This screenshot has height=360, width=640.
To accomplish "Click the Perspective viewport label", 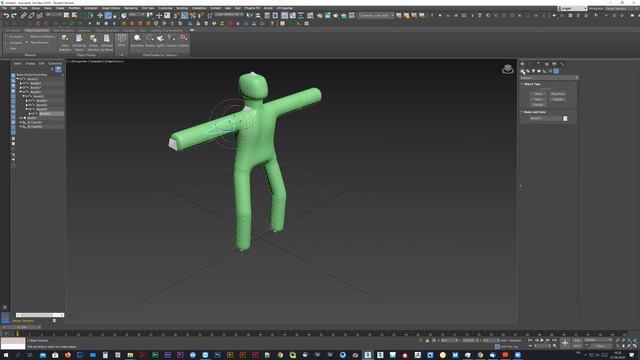I will [80, 62].
